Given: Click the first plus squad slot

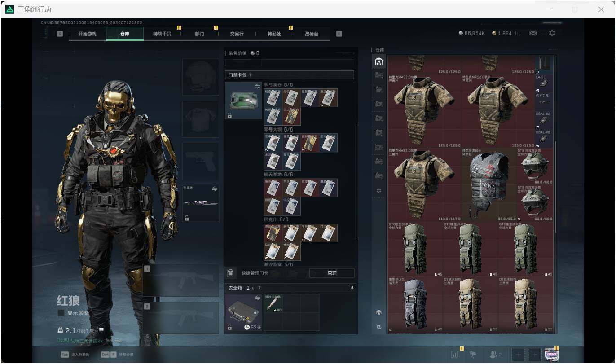Looking at the screenshot, I should pyautogui.click(x=518, y=355).
